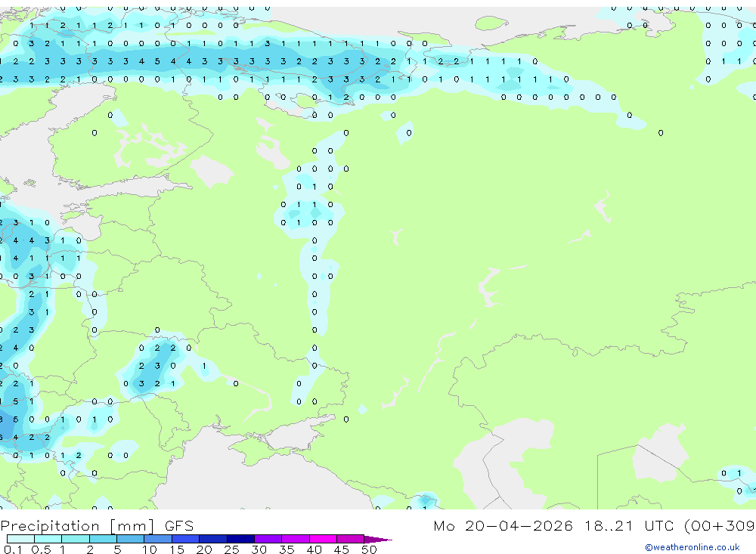The height and width of the screenshot is (554, 756).
Task: Pick the 45–50 mm legend color box
Action: [x=350, y=539]
